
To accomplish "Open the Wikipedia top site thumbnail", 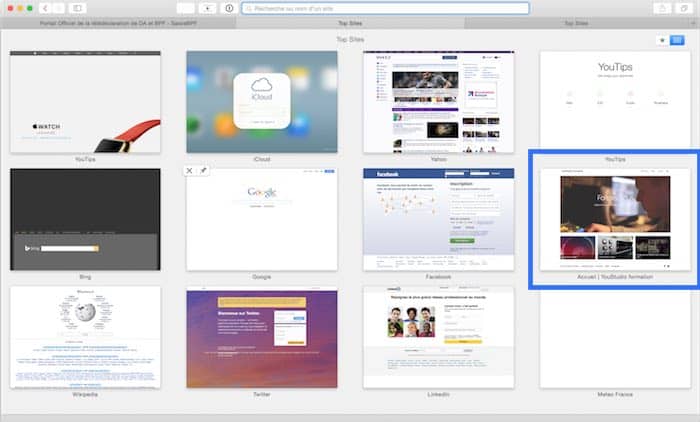I will (x=85, y=337).
